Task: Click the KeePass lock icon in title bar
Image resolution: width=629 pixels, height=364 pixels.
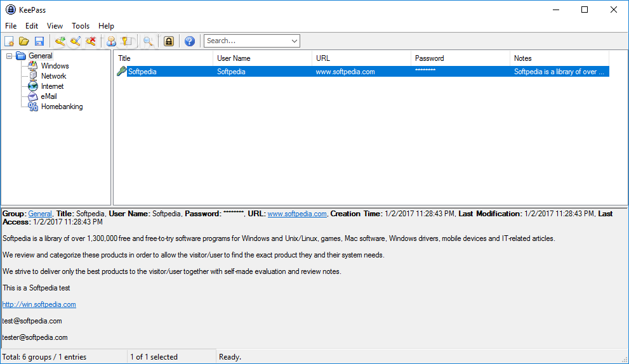Action: (x=11, y=10)
